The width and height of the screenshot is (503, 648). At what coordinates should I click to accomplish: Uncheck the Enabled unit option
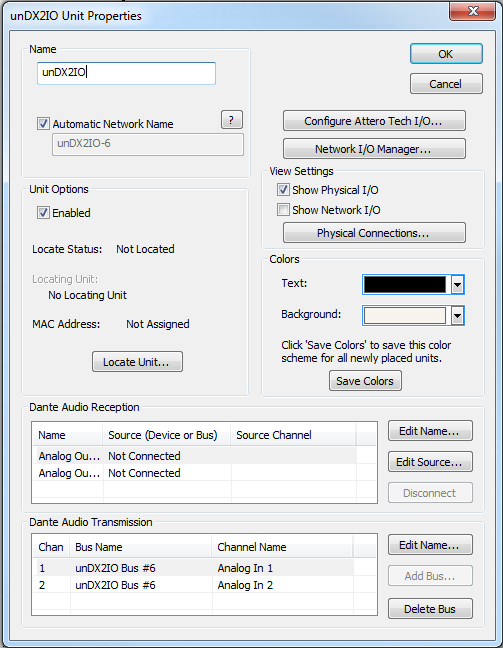coord(43,212)
